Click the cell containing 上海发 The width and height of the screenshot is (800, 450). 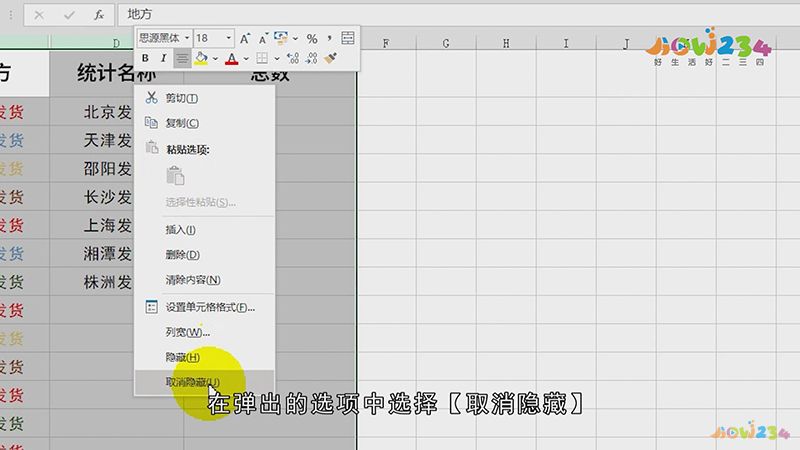click(108, 225)
